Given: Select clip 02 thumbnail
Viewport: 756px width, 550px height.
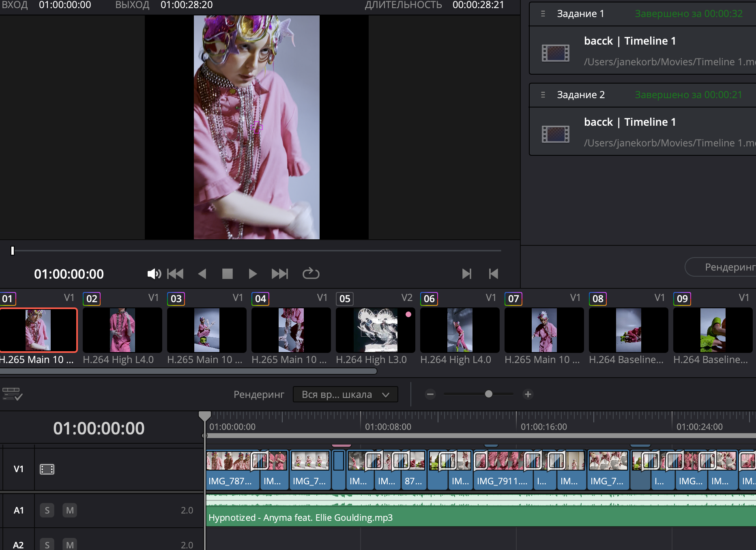Looking at the screenshot, I should [122, 330].
